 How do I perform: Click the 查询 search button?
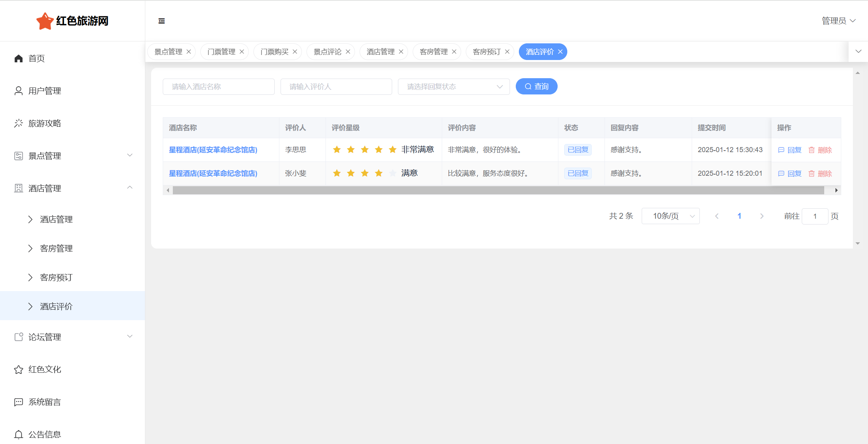(x=536, y=86)
